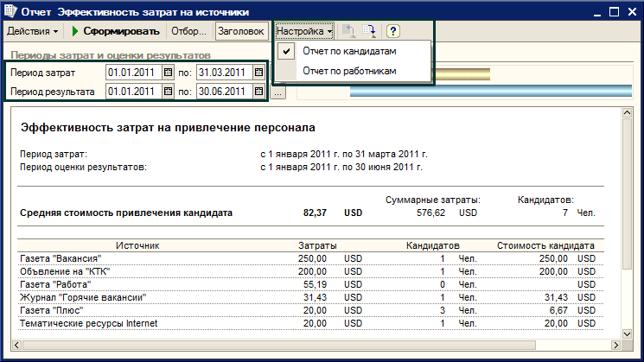Click the restore settings icon beside help
This screenshot has height=362, width=644.
[x=370, y=31]
